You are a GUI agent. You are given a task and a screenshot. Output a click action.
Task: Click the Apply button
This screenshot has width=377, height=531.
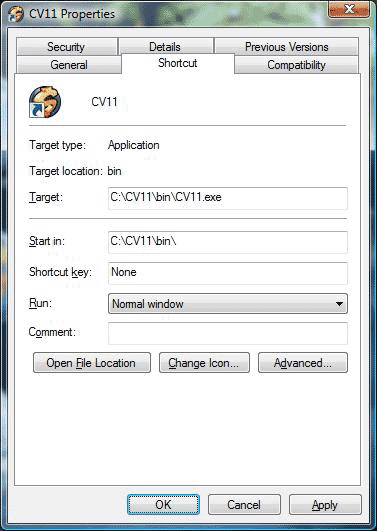tap(325, 505)
